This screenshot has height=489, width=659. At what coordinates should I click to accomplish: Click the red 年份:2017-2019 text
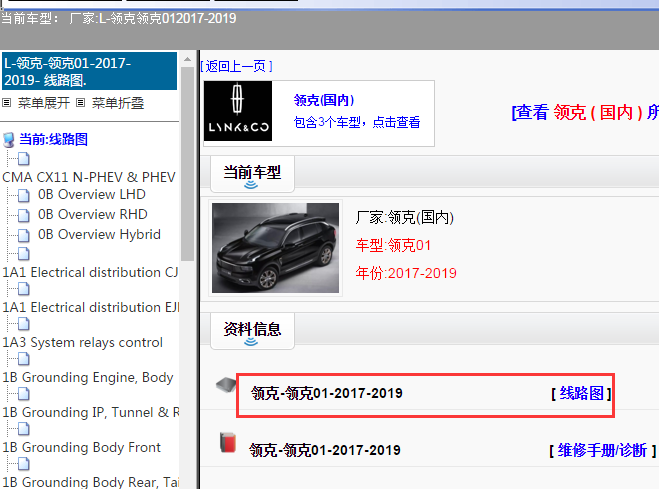406,273
